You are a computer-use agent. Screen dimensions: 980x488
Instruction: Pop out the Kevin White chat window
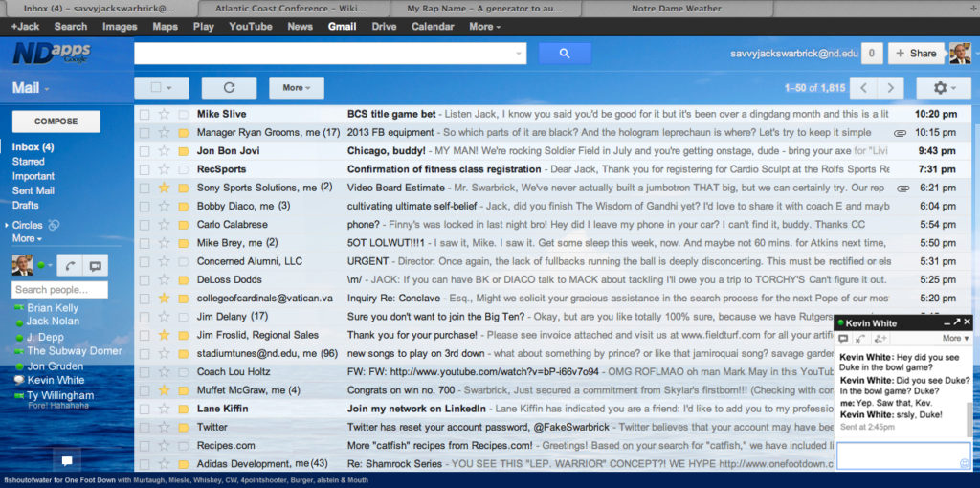click(956, 323)
